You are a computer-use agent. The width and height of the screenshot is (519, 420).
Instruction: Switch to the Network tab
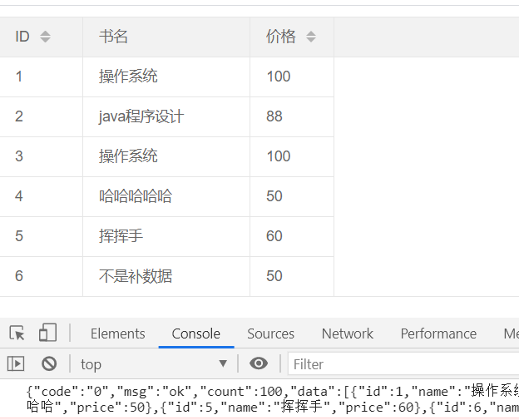pyautogui.click(x=348, y=334)
